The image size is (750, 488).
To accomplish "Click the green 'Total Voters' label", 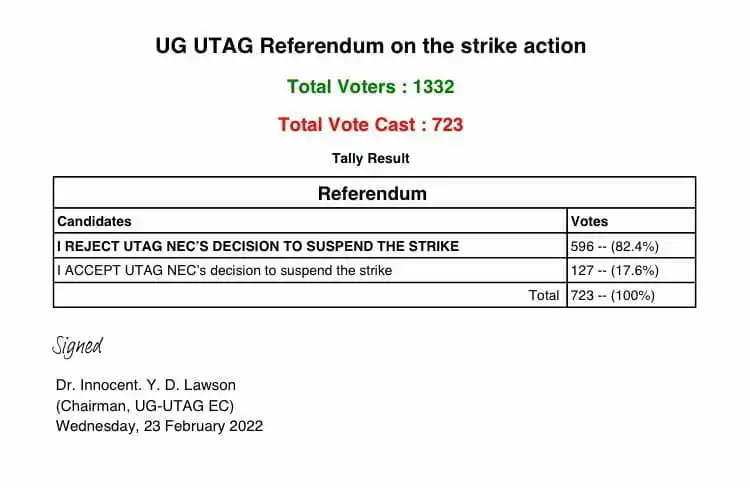I will 340,87.
